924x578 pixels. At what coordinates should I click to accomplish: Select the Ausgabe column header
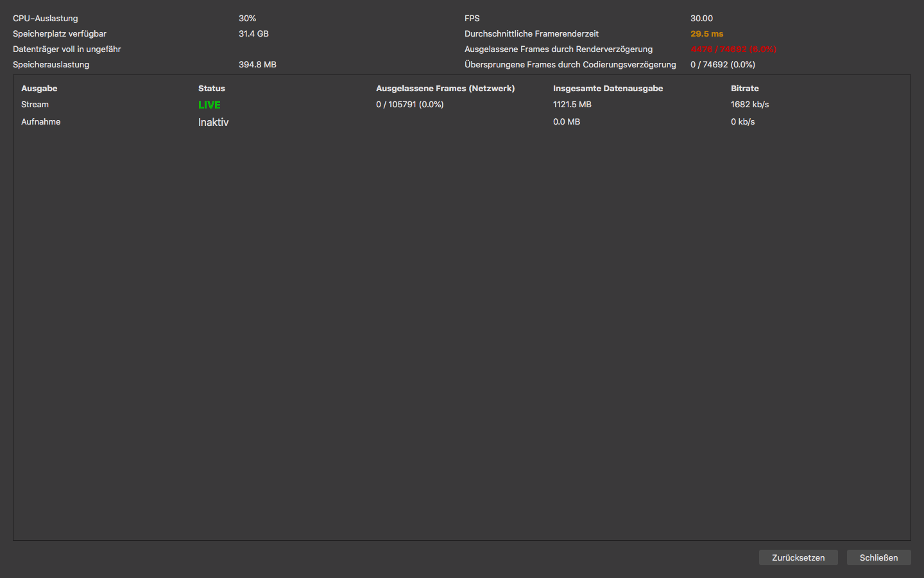point(39,89)
